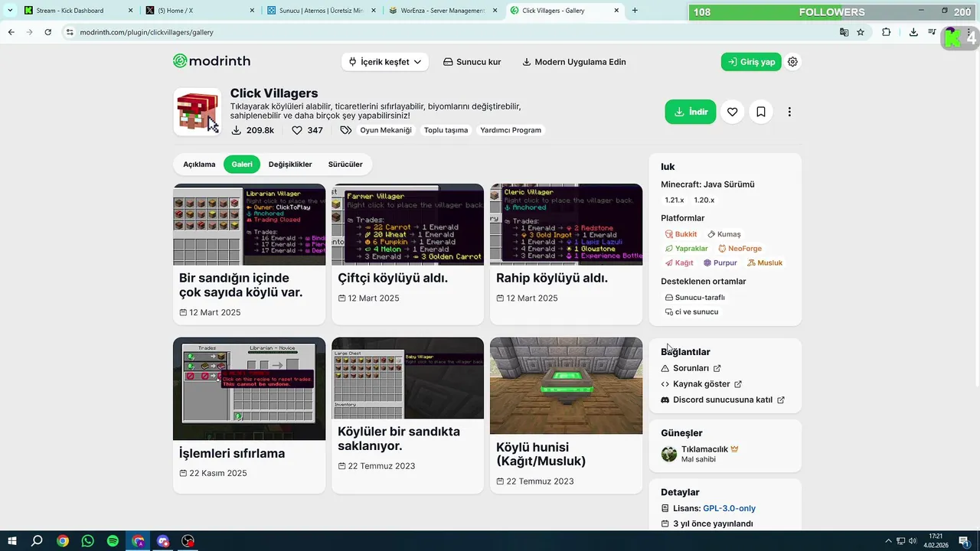This screenshot has height=551, width=980.
Task: Open the Değişiklikler tab
Action: click(x=290, y=165)
